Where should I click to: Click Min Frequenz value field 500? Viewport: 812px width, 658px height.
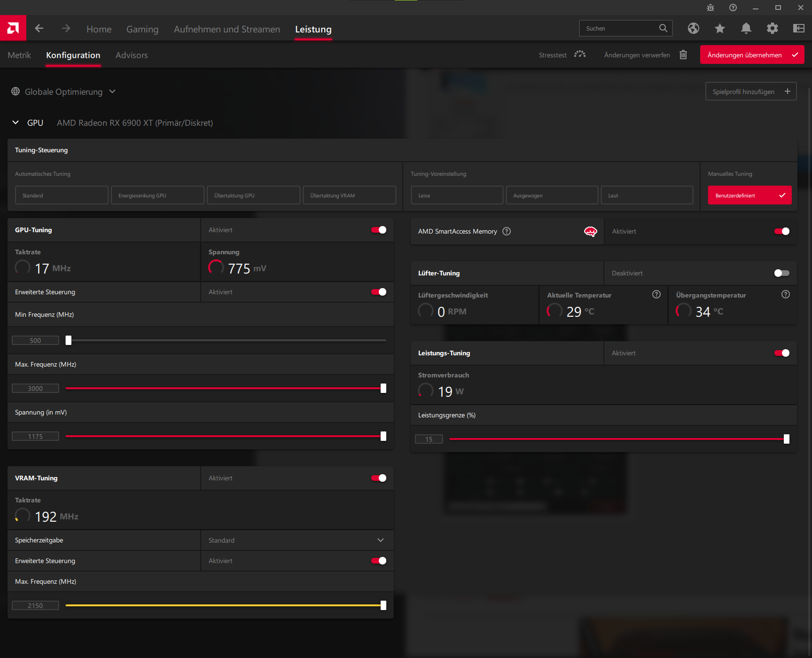point(35,341)
